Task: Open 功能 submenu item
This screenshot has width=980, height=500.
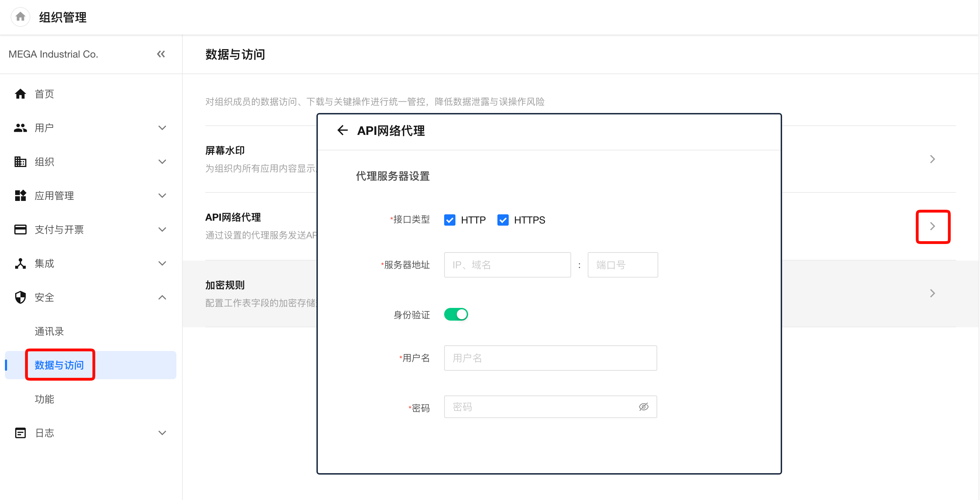Action: click(x=44, y=399)
